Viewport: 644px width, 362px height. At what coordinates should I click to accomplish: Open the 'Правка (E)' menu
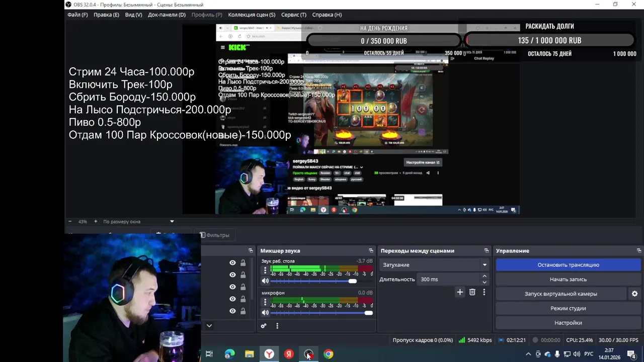(106, 15)
